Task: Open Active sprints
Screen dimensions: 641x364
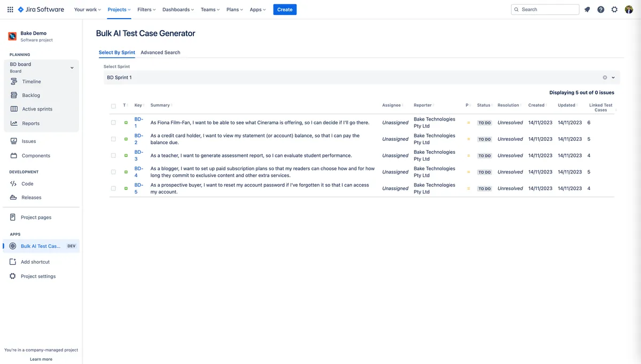Action: [37, 109]
